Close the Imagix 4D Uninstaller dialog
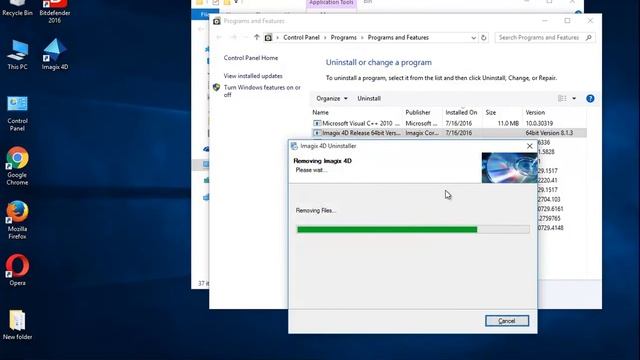 click(530, 146)
